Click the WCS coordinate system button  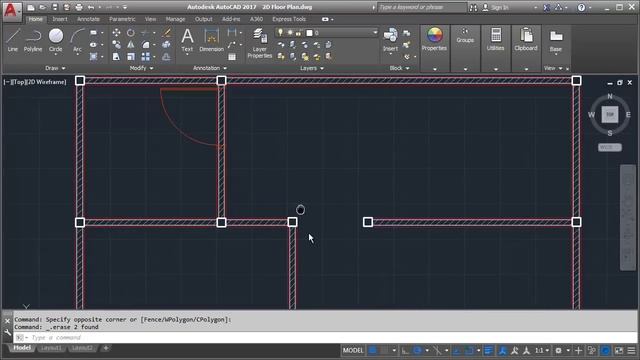point(609,147)
